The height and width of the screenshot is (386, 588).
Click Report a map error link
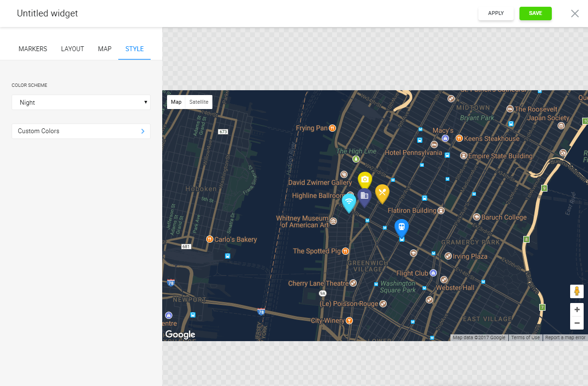565,338
